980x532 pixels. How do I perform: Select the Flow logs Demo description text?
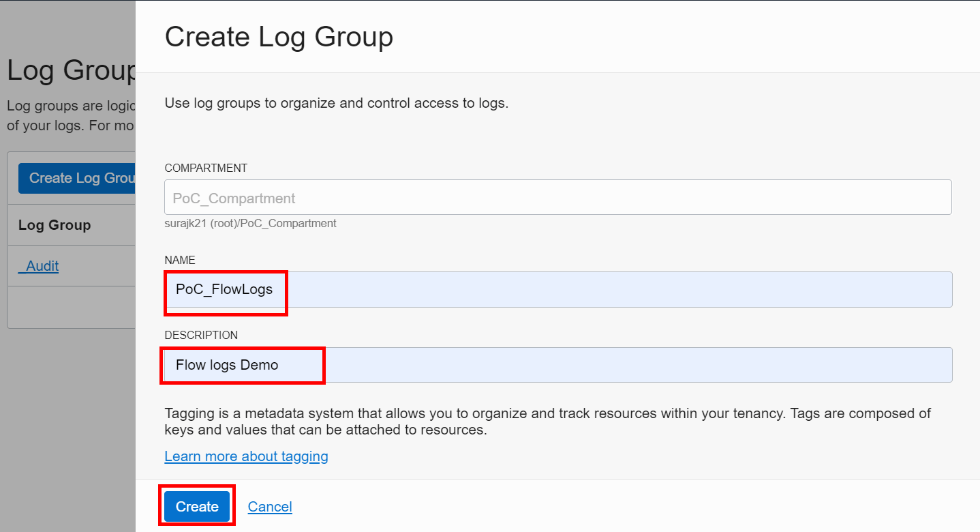(x=241, y=364)
